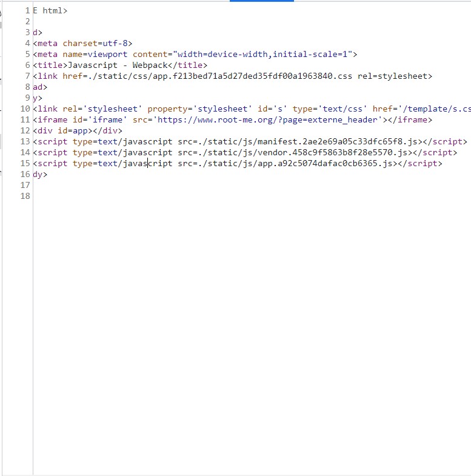
Task: Click line number 18 in the gutter
Action: (x=25, y=196)
